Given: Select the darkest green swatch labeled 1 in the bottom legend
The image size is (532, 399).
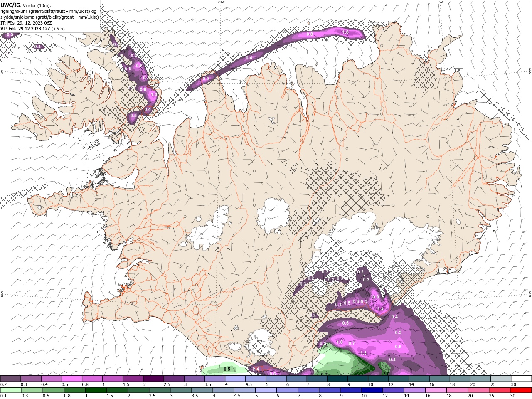Looking at the screenshot, I should point(96,390).
